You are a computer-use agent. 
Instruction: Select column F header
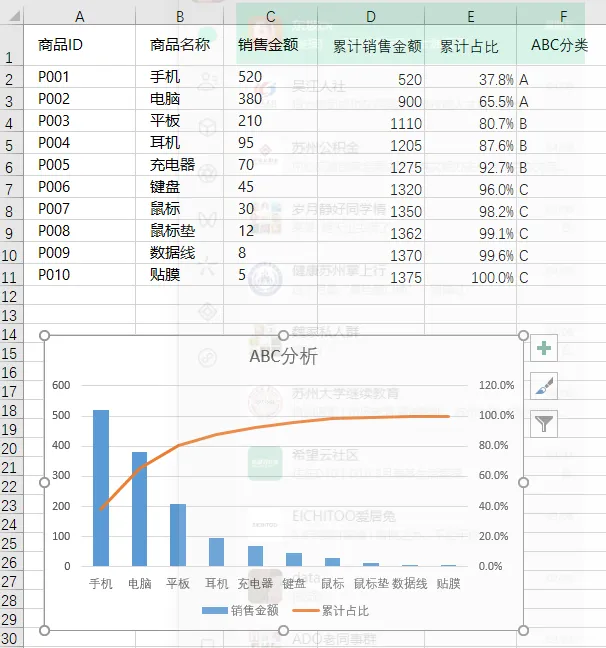(x=561, y=16)
